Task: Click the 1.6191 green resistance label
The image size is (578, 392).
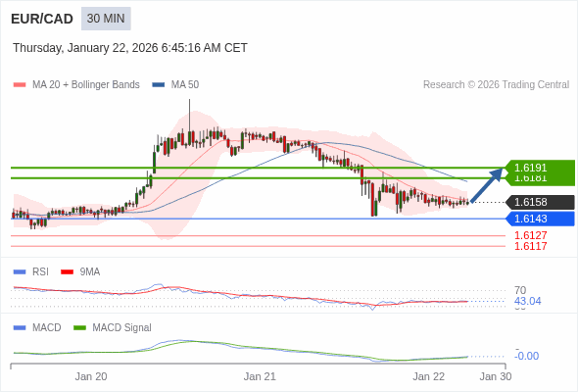Action: pyautogui.click(x=540, y=168)
